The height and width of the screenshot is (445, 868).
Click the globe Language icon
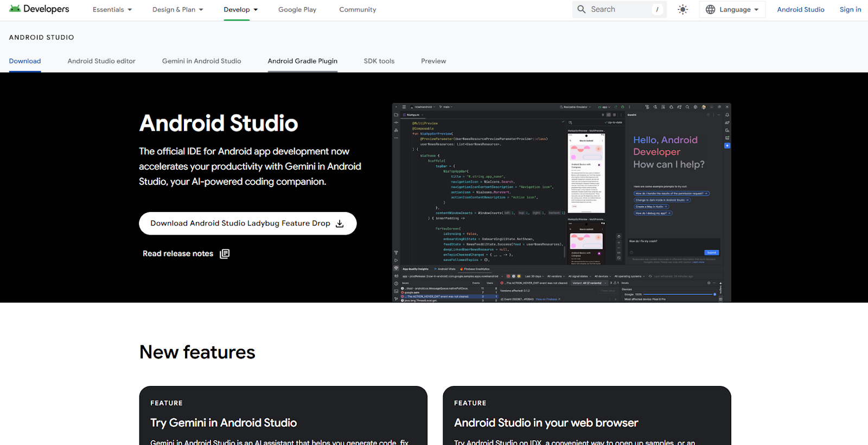(710, 10)
